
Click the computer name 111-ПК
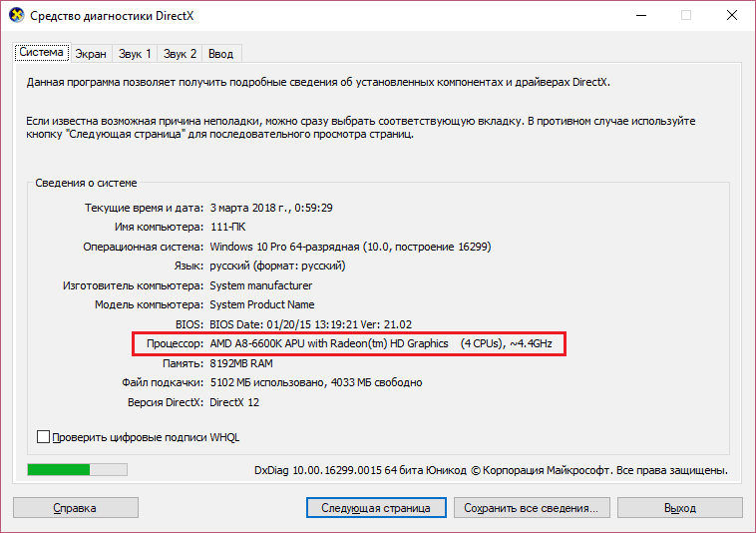[x=228, y=227]
